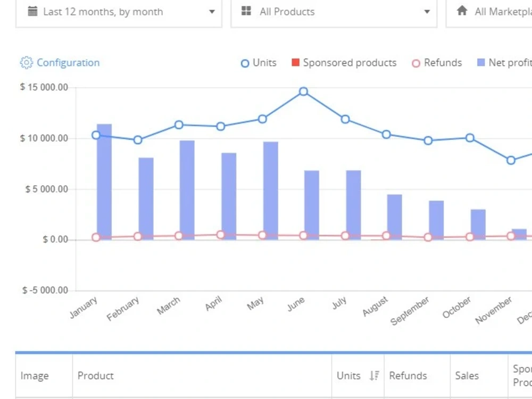Sort table by Sales column header

[467, 376]
